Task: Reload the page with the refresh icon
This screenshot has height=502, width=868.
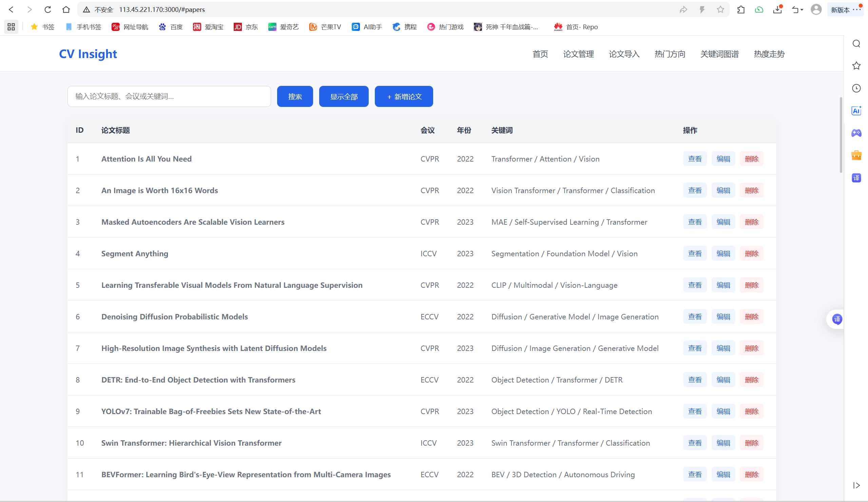Action: [47, 9]
